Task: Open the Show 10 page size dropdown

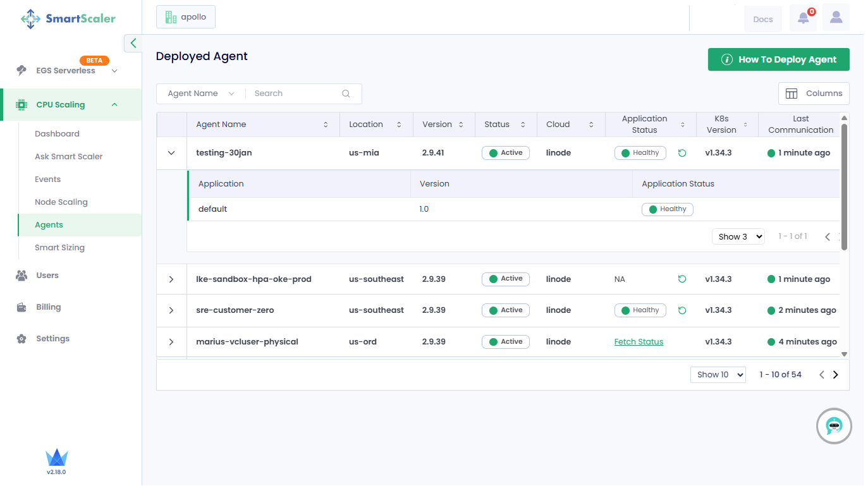Action: (x=718, y=375)
